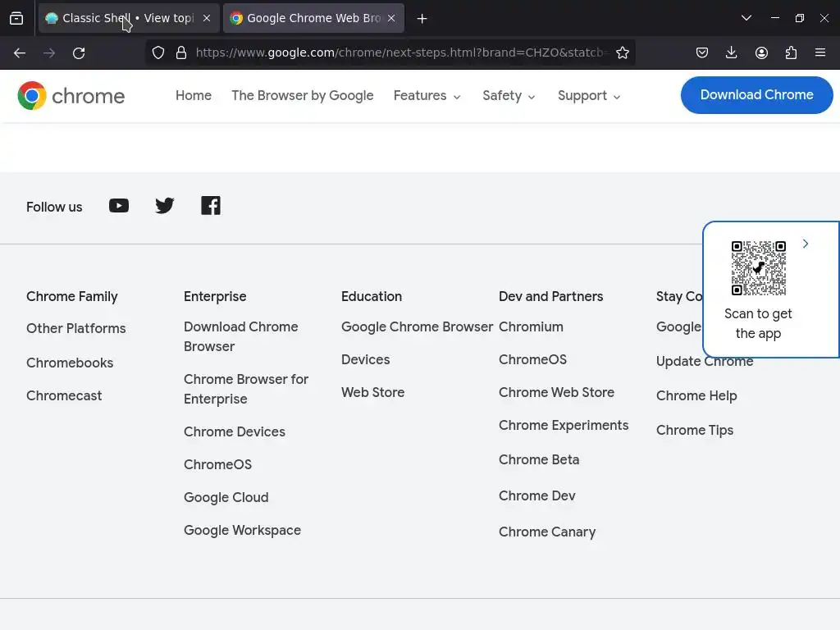Open the Chrome Canary link
The height and width of the screenshot is (630, 840).
547,532
